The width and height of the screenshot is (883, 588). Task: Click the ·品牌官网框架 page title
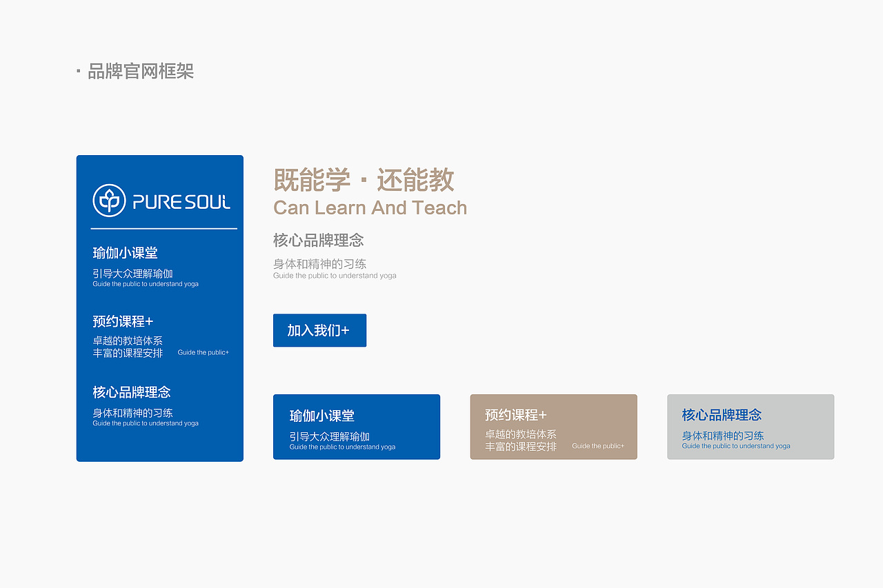click(x=135, y=71)
